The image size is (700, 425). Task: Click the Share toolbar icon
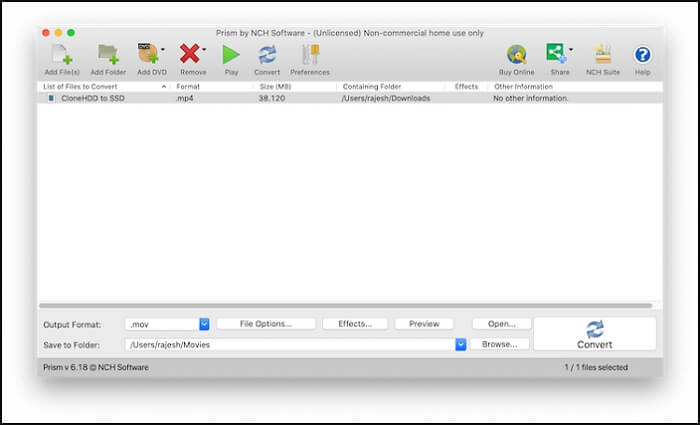point(556,53)
